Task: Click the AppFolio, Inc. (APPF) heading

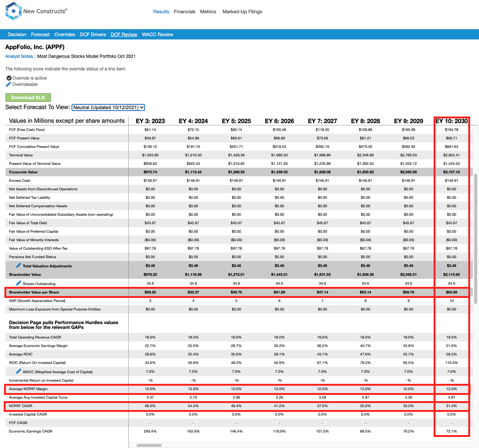Action: pos(35,47)
